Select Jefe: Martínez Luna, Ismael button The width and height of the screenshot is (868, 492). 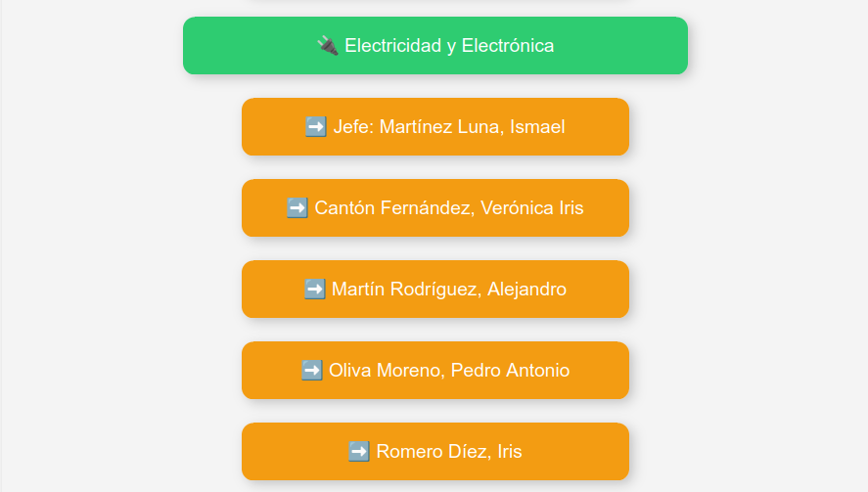click(435, 127)
